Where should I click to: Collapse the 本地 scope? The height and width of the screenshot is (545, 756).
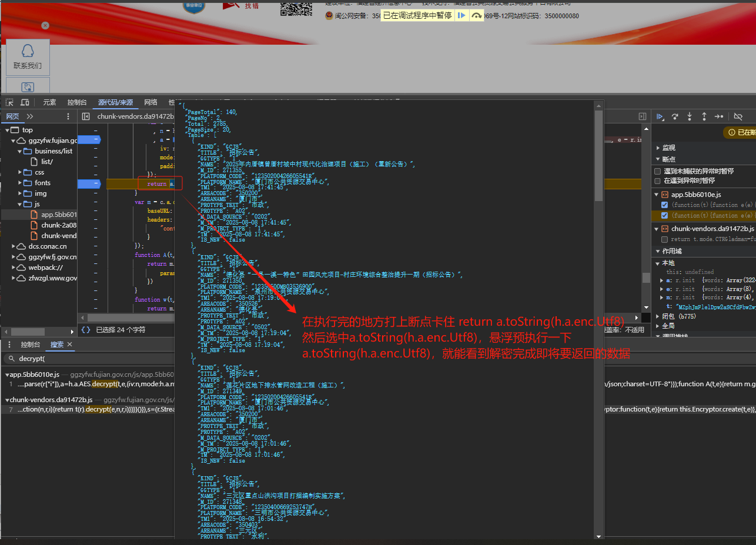(x=658, y=263)
